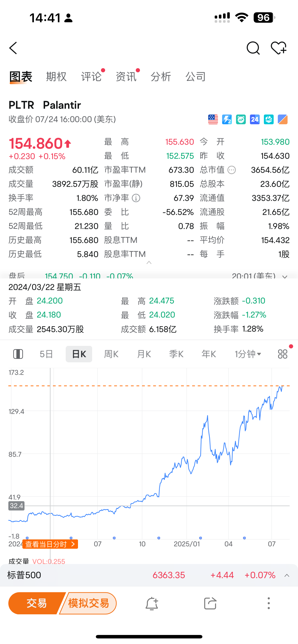
Task: Tap the 6363.35 index value
Action: [169, 575]
